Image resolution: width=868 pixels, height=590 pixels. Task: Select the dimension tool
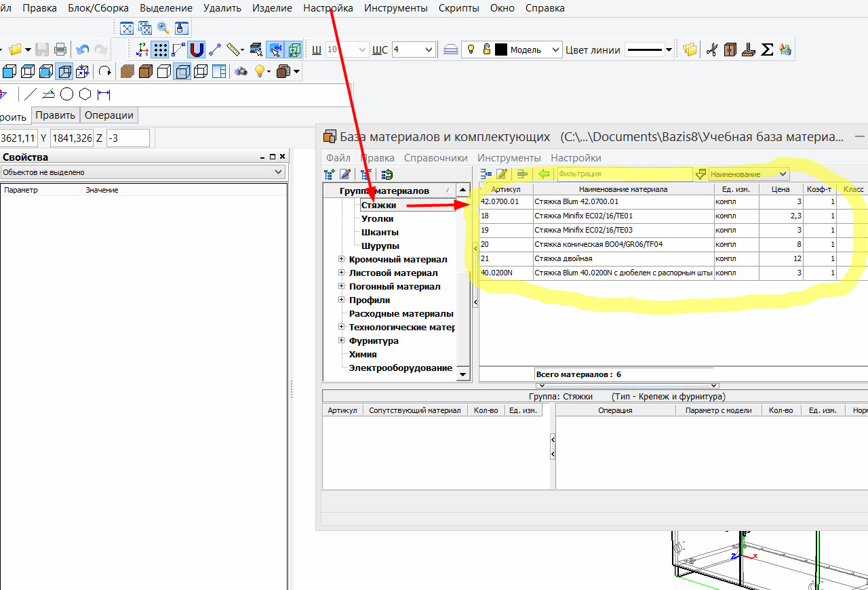tap(104, 94)
